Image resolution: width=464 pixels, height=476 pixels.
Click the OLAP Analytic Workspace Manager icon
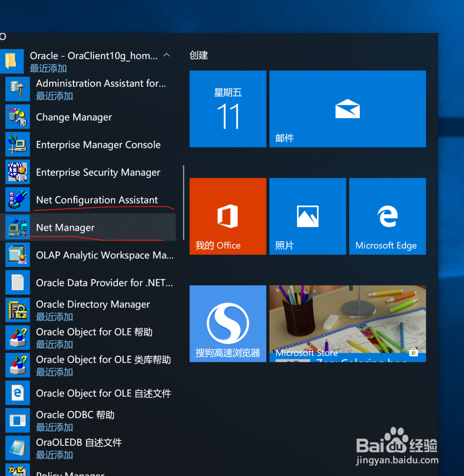pyautogui.click(x=18, y=255)
